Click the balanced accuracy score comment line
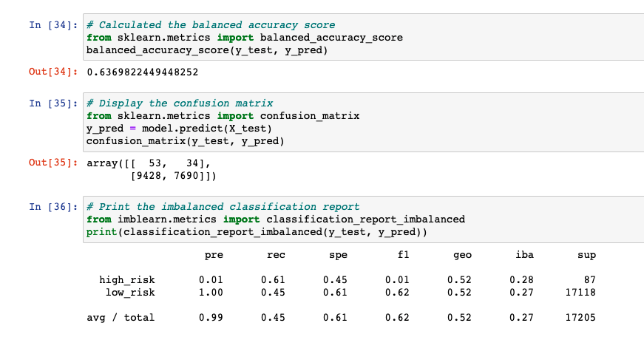The width and height of the screenshot is (644, 337). point(211,25)
